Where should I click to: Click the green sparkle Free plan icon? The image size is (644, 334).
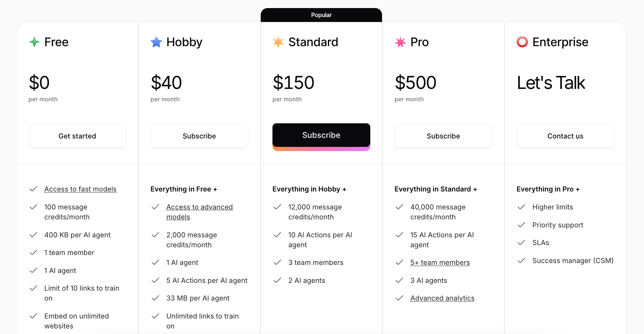(34, 42)
